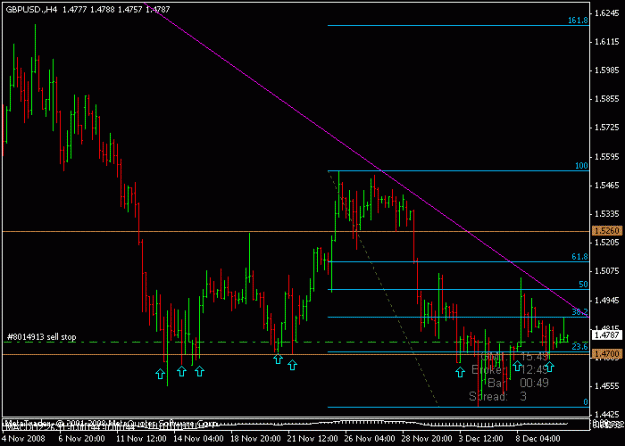The image size is (625, 446).
Task: Select the 23.6 Fibonacci level label
Action: point(580,347)
